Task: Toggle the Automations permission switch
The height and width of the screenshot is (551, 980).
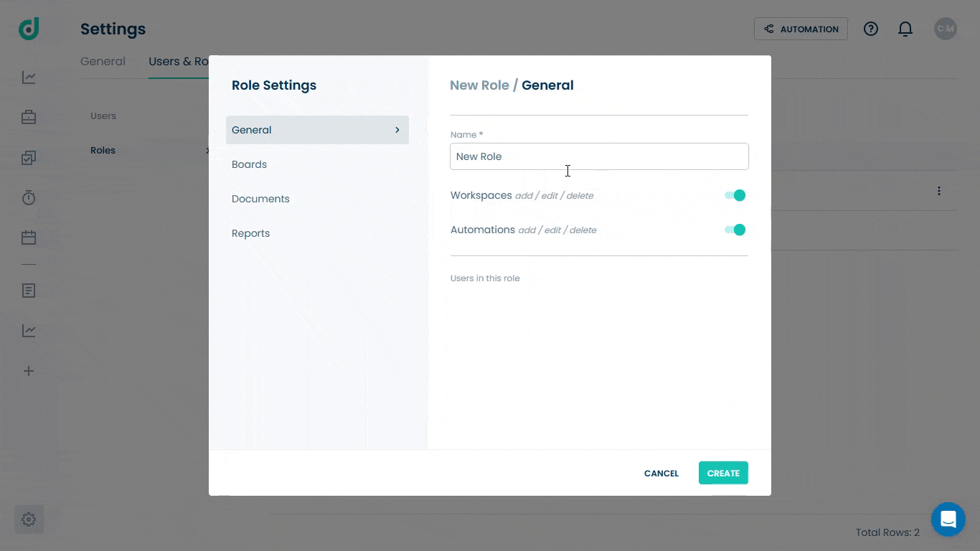Action: (735, 230)
